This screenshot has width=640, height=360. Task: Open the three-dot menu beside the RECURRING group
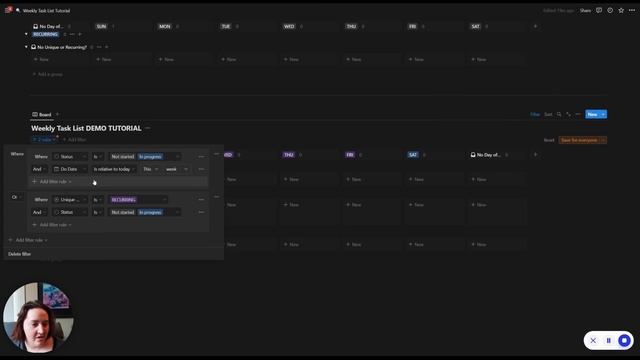72,34
